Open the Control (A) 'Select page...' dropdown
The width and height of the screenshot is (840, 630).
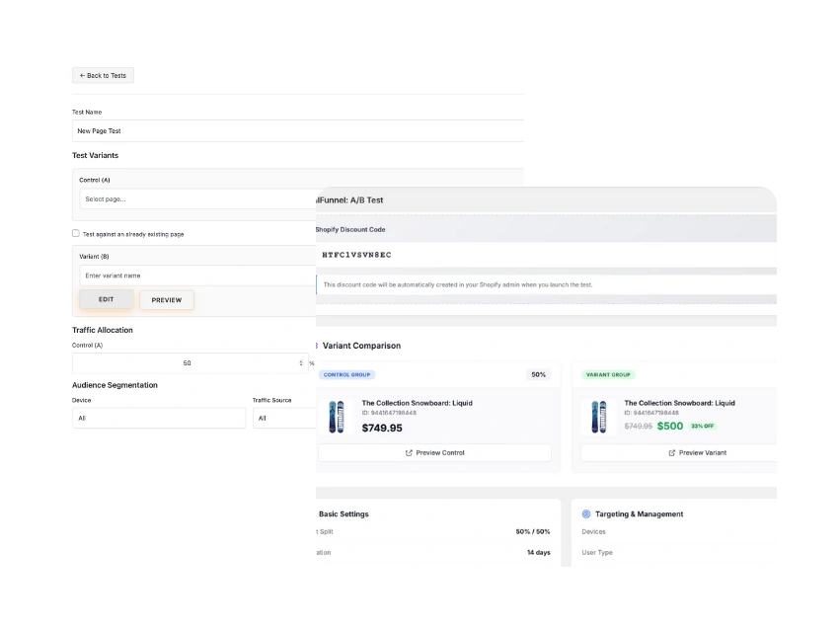(x=197, y=198)
